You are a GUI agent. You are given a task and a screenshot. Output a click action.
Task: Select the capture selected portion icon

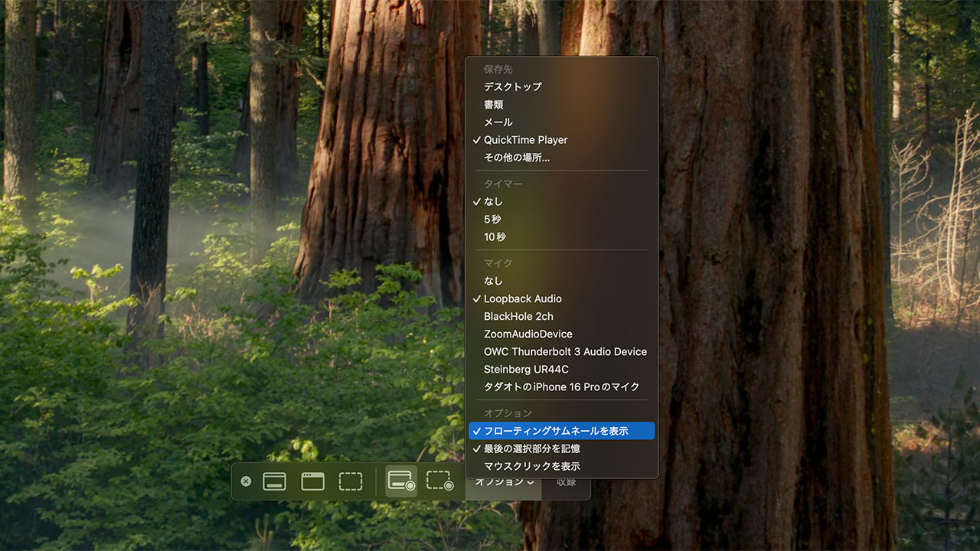351,481
